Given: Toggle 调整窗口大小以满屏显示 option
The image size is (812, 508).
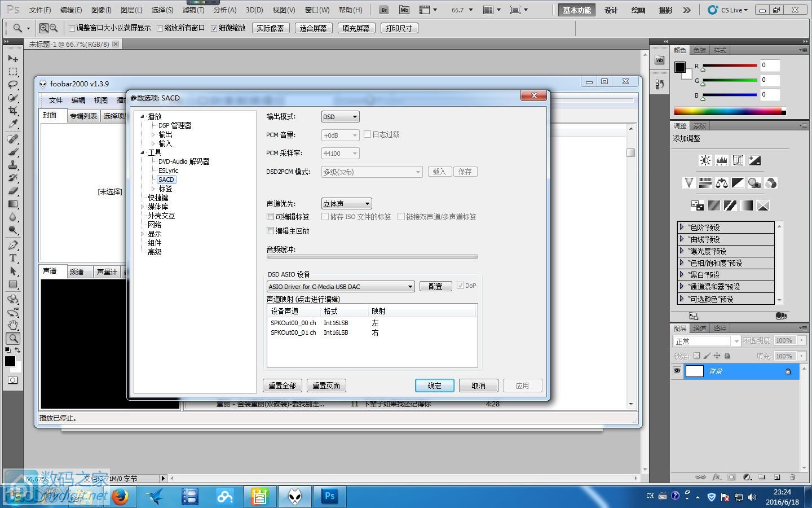Looking at the screenshot, I should (x=72, y=28).
